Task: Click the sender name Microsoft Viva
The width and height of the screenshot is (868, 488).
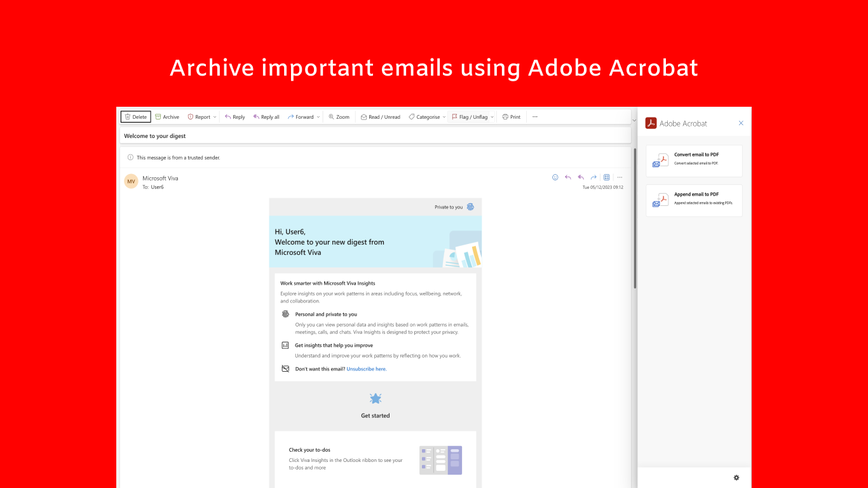Action: tap(160, 179)
